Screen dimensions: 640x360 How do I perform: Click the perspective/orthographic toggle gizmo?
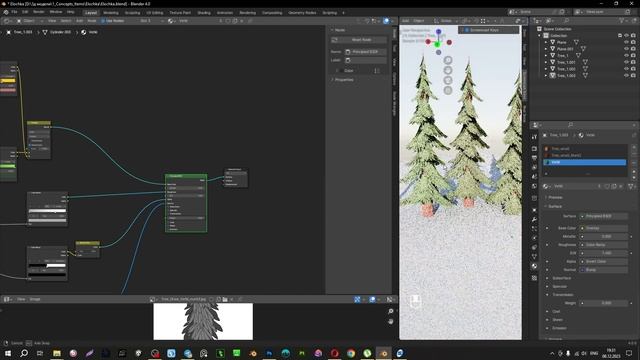point(448,90)
